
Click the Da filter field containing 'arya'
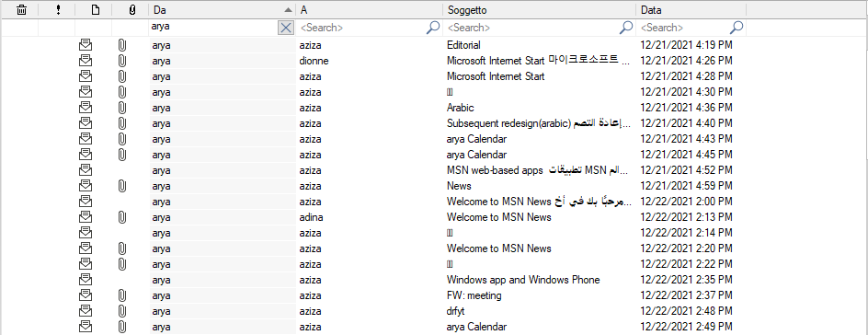(213, 28)
